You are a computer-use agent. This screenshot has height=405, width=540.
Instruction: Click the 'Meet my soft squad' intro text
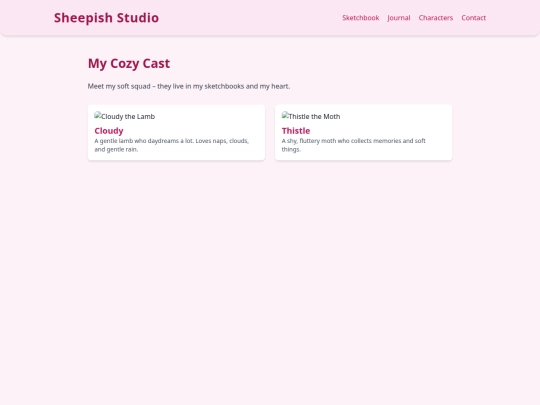click(x=189, y=86)
